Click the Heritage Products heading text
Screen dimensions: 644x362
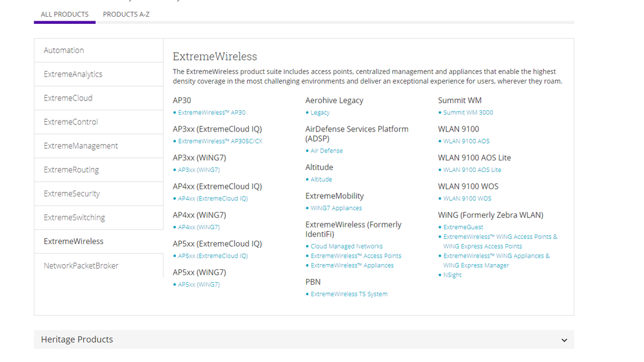[77, 340]
